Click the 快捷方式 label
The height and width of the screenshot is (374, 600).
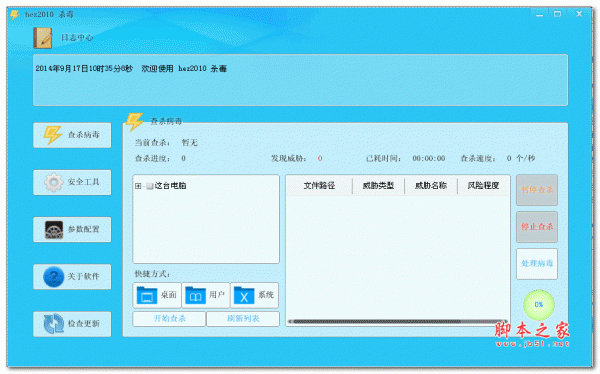click(152, 274)
